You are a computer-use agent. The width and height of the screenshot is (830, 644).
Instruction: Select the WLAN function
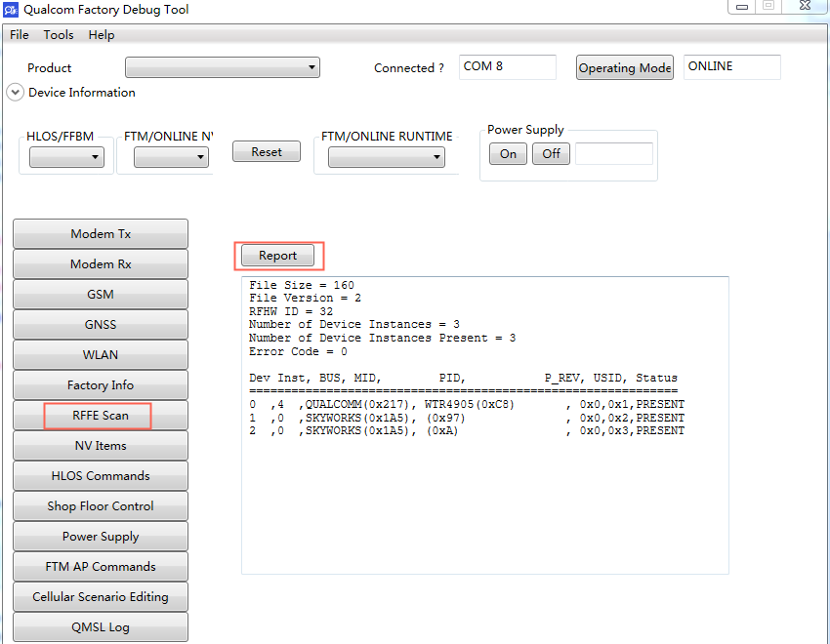coord(100,354)
